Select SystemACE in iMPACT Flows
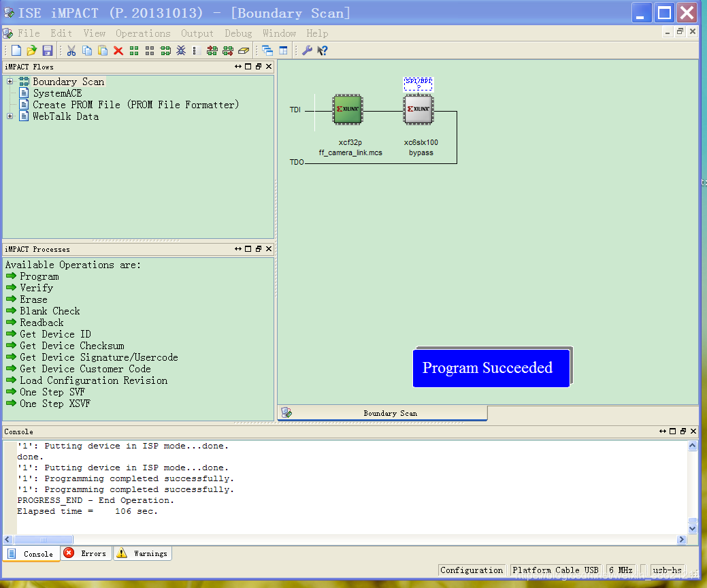707x588 pixels. pos(57,93)
